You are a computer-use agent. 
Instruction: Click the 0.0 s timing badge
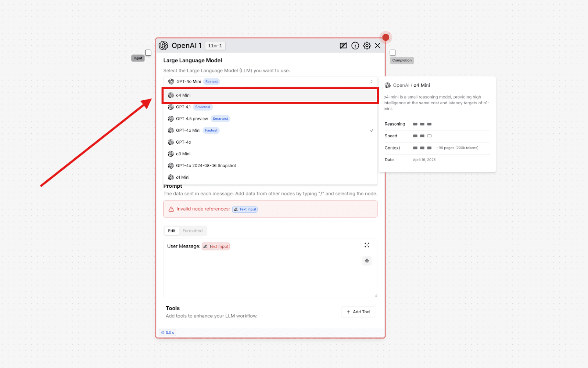pos(168,333)
